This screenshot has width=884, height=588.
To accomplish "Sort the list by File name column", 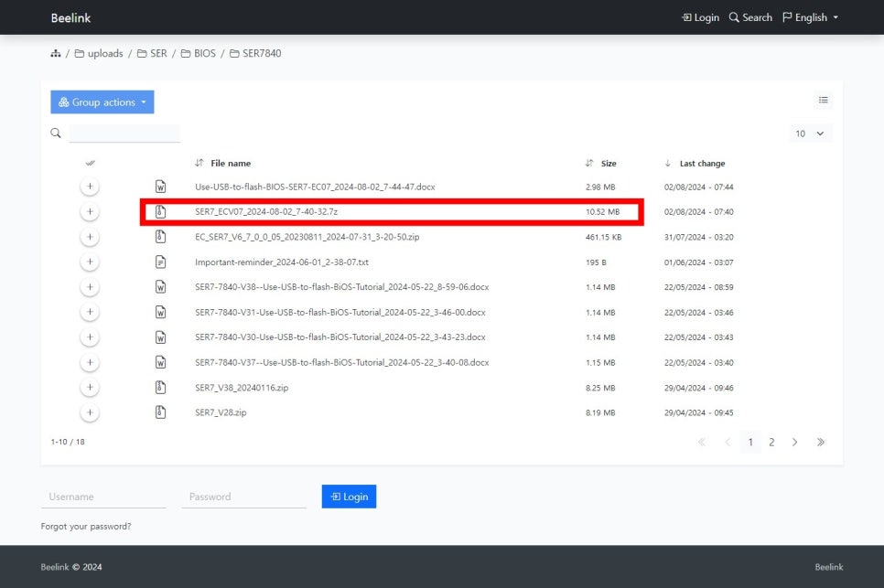I will click(230, 164).
